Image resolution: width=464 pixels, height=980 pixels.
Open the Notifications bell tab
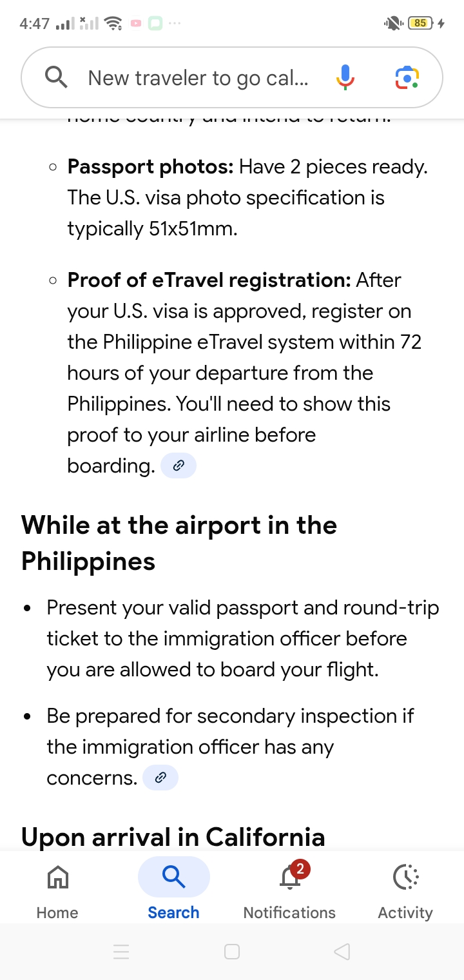pos(289,889)
